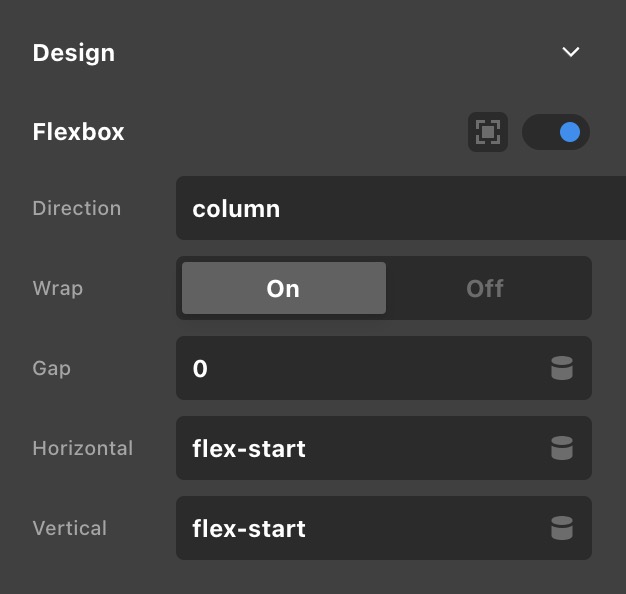Click the Wrap label
626x594 pixels.
click(x=58, y=289)
